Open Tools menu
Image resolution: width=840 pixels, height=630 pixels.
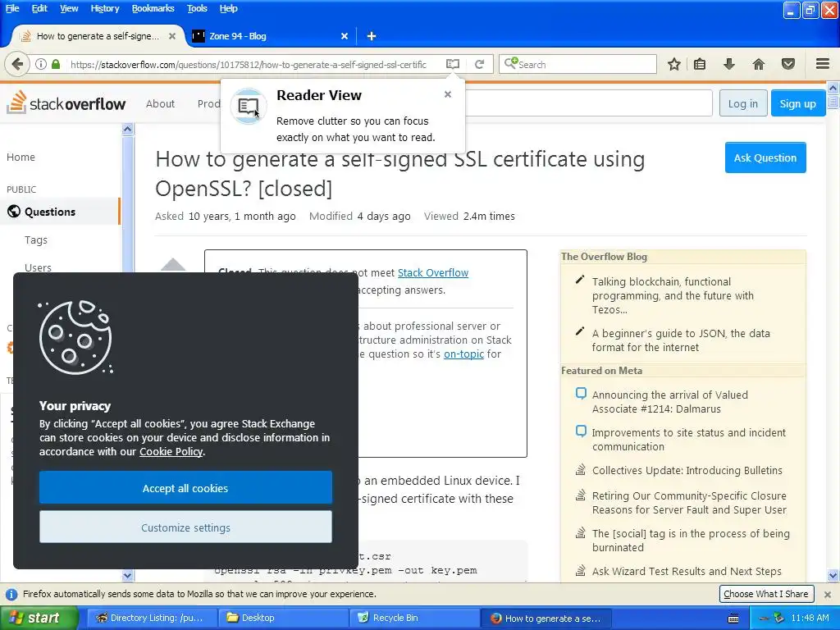tap(197, 8)
